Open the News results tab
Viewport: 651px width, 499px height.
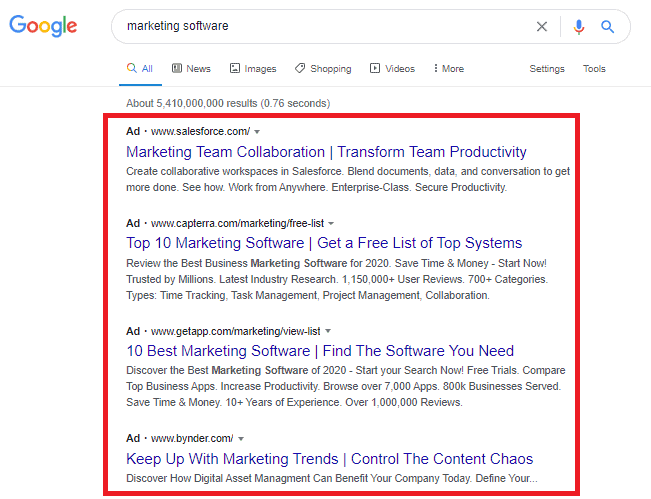click(x=191, y=69)
